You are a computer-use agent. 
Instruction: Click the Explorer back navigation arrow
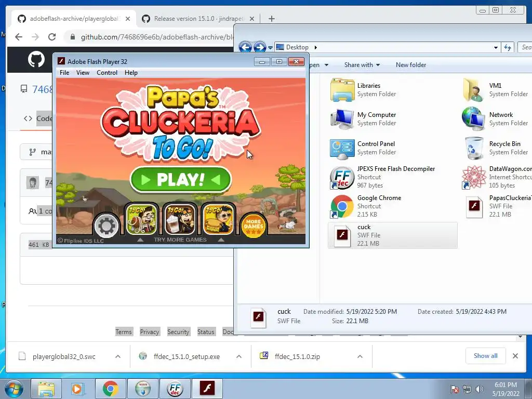coord(245,47)
